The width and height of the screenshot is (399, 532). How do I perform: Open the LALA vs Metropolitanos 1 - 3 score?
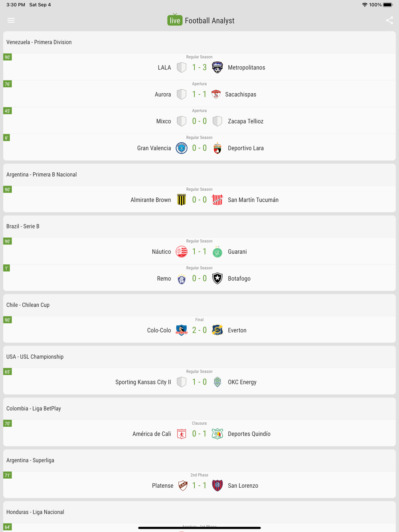click(x=199, y=67)
